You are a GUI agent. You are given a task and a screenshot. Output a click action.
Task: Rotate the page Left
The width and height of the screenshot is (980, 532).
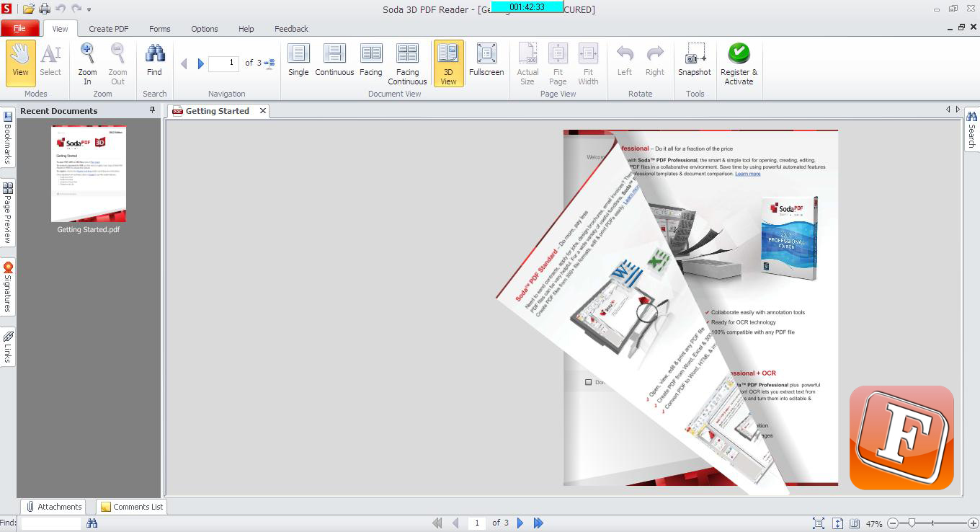pyautogui.click(x=625, y=60)
